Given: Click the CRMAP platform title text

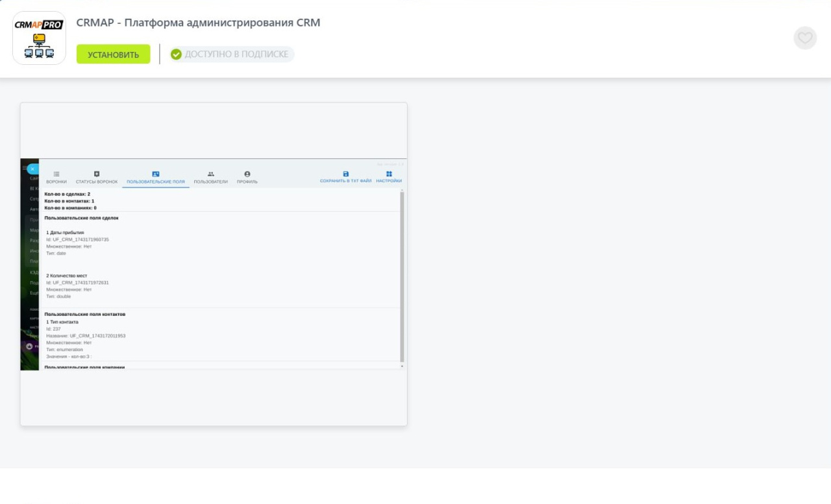Looking at the screenshot, I should coord(198,23).
